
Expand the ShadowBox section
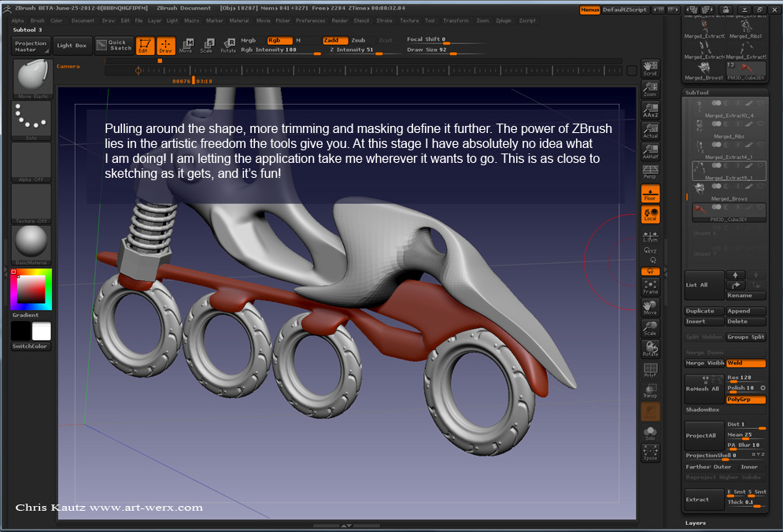tap(703, 409)
